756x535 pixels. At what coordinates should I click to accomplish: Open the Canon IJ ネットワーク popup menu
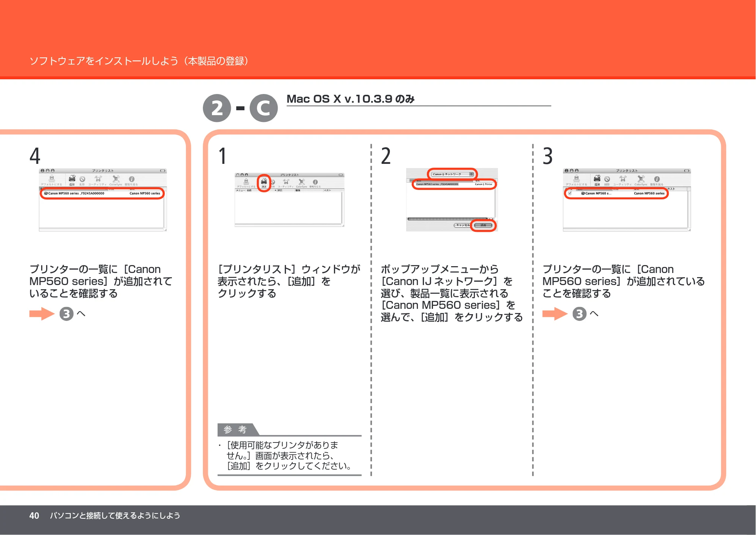(453, 174)
